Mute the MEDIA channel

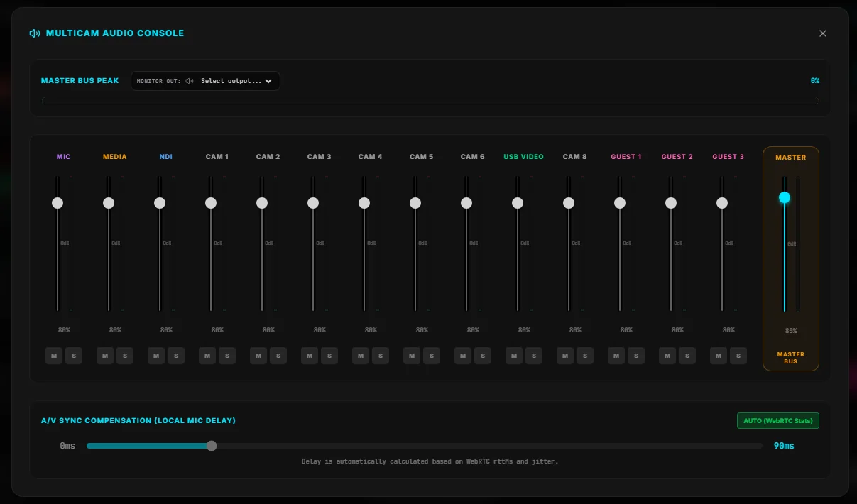click(x=105, y=356)
